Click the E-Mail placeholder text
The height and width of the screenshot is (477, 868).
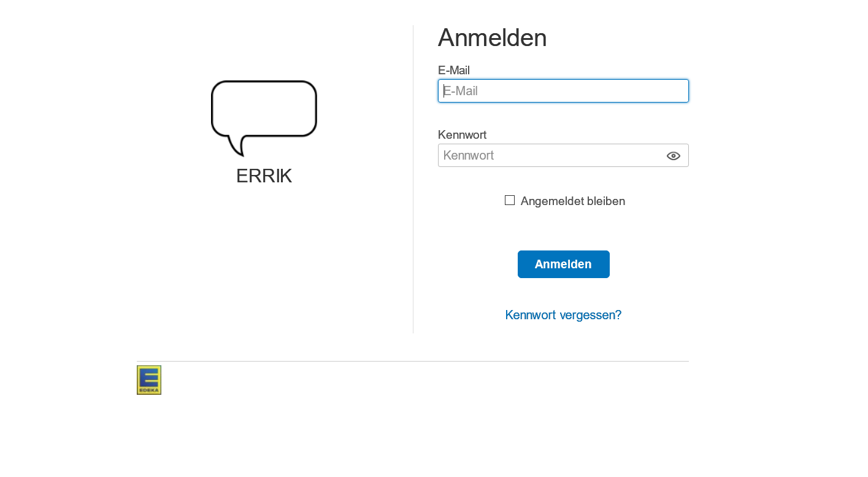(461, 91)
